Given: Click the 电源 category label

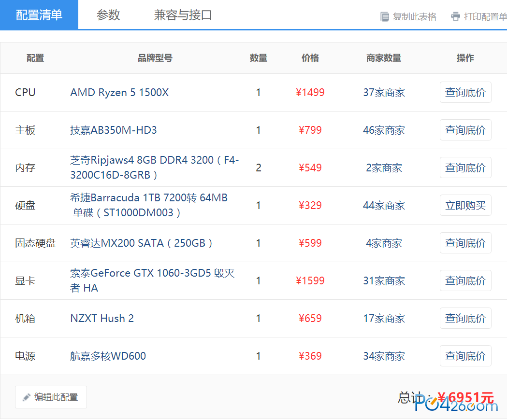Looking at the screenshot, I should tap(25, 356).
